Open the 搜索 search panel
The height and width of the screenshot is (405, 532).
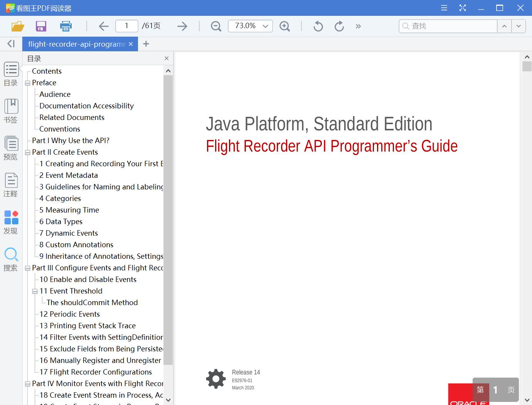[11, 259]
